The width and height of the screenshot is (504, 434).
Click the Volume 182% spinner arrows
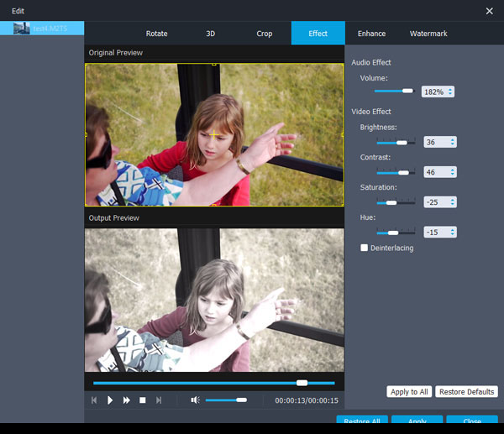pyautogui.click(x=450, y=92)
